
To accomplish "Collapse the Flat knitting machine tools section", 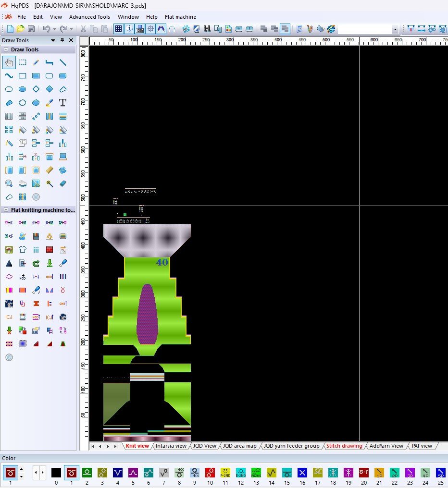I will (6, 210).
